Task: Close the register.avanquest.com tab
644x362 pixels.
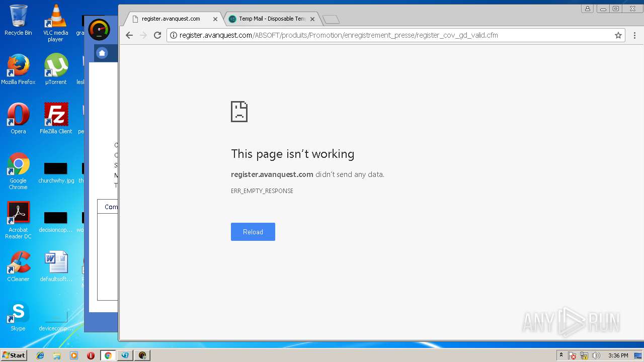Action: point(215,19)
